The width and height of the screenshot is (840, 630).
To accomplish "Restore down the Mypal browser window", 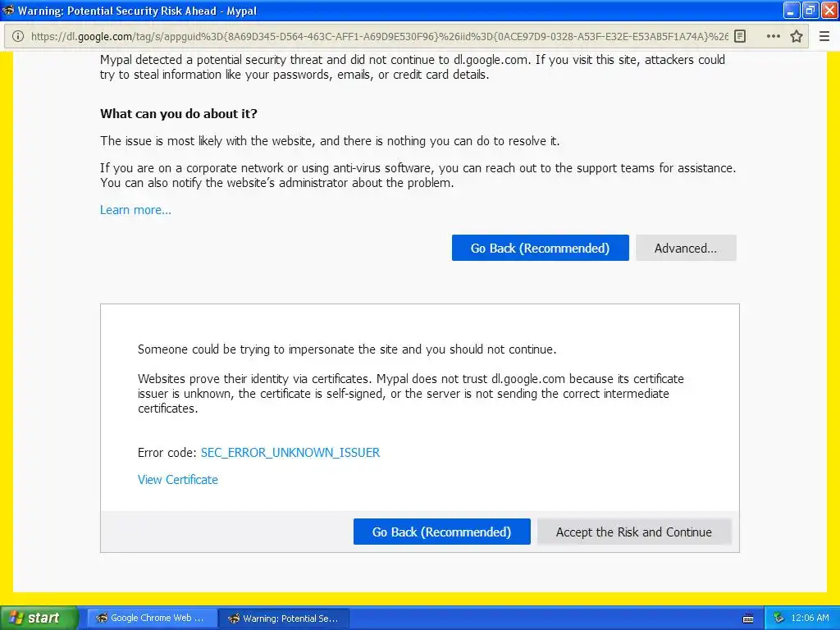I will pos(810,10).
